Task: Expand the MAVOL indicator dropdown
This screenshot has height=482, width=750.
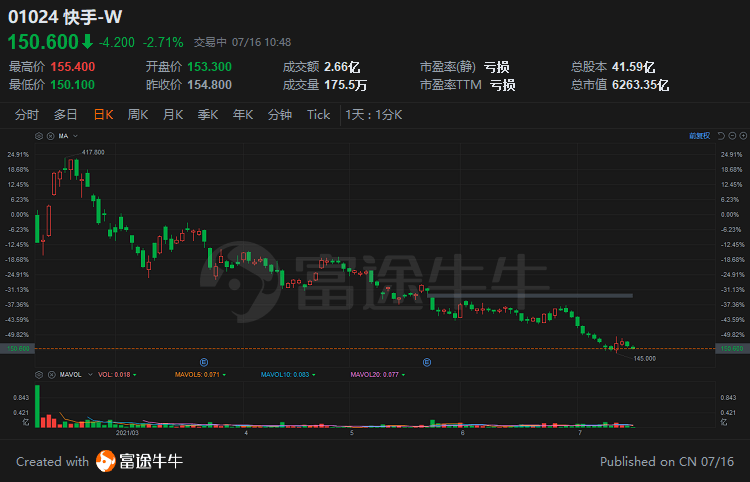Action: click(x=90, y=375)
